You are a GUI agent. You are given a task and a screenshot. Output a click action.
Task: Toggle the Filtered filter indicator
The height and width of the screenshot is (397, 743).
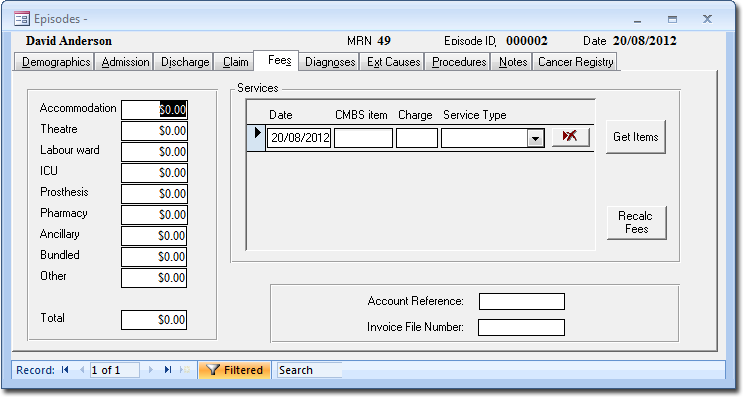(x=235, y=370)
